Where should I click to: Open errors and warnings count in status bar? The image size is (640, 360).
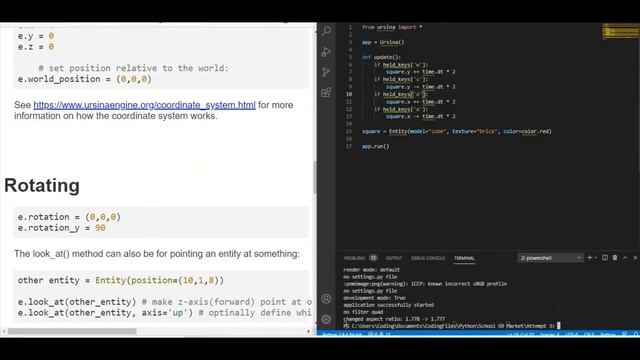coord(379,334)
